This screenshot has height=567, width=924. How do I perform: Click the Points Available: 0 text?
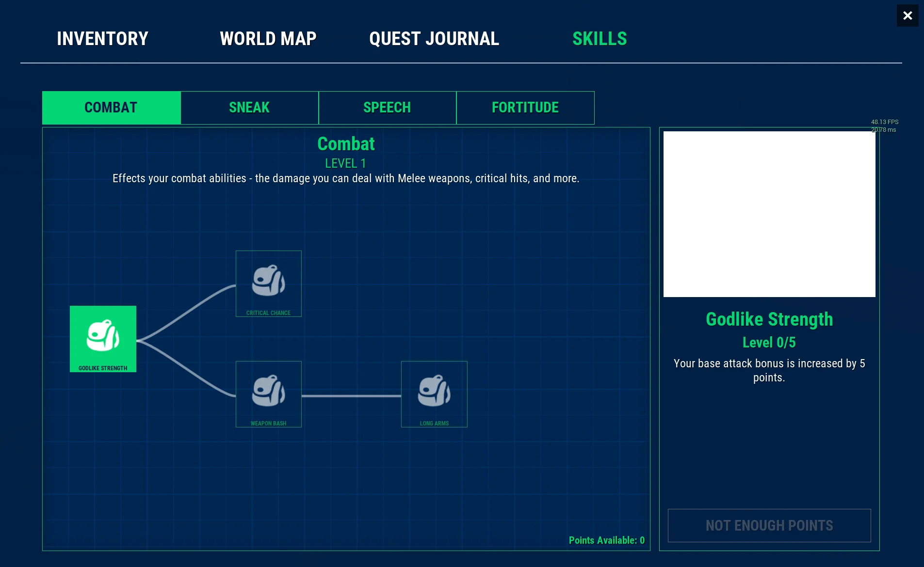coord(607,540)
